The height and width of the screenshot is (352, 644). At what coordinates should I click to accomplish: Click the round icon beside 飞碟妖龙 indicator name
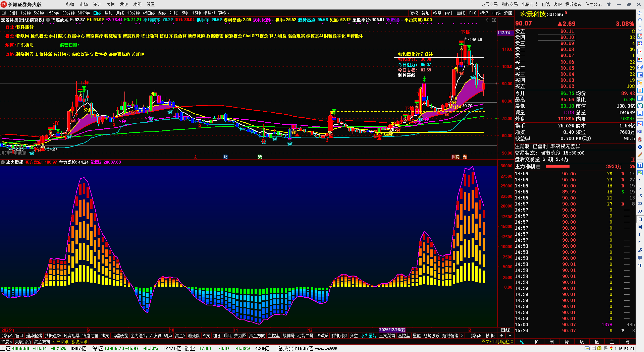click(x=48, y=20)
